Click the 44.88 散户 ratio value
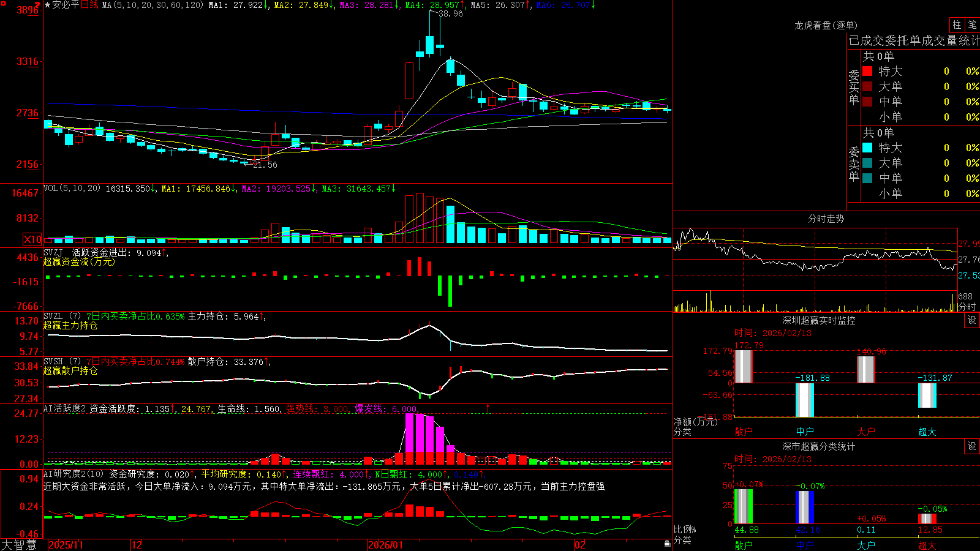 point(746,530)
